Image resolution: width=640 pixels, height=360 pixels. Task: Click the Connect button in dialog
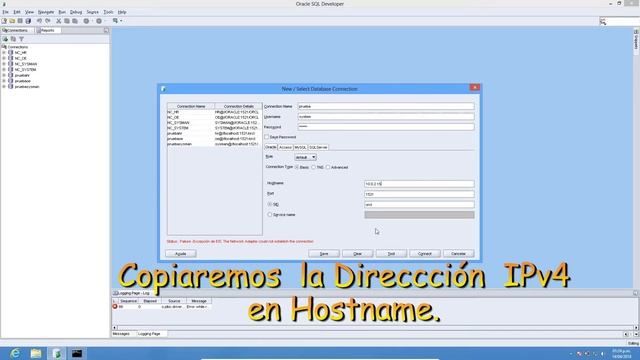point(424,254)
